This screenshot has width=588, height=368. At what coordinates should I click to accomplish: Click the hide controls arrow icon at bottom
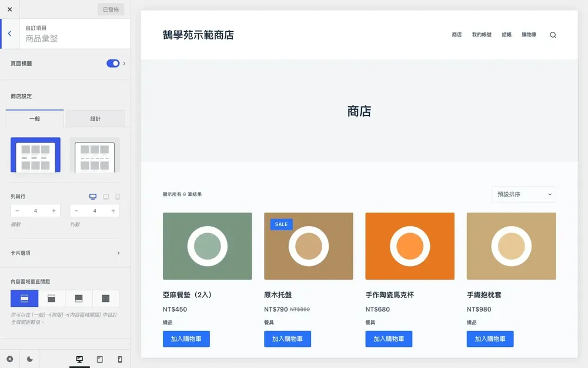coord(10,359)
